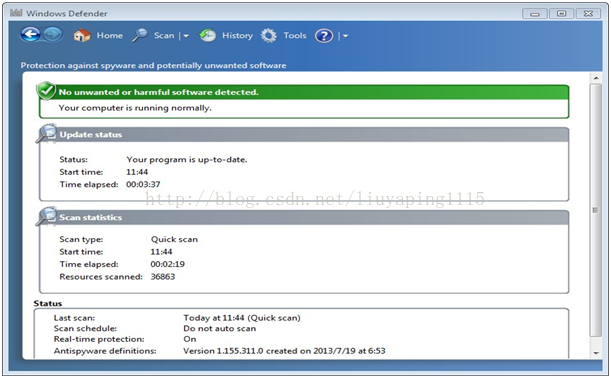Click the "Resources scanned:" label
611x377 pixels.
pyautogui.click(x=101, y=277)
